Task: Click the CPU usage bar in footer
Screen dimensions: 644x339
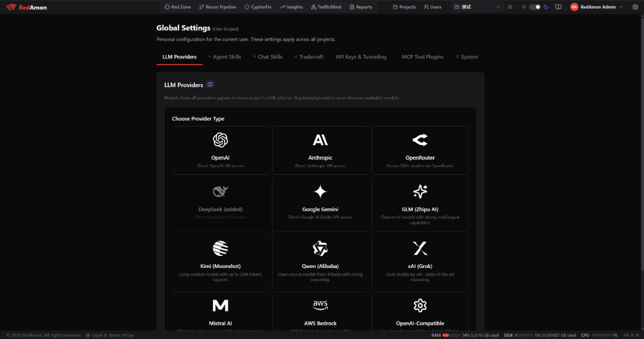Action: pos(601,335)
